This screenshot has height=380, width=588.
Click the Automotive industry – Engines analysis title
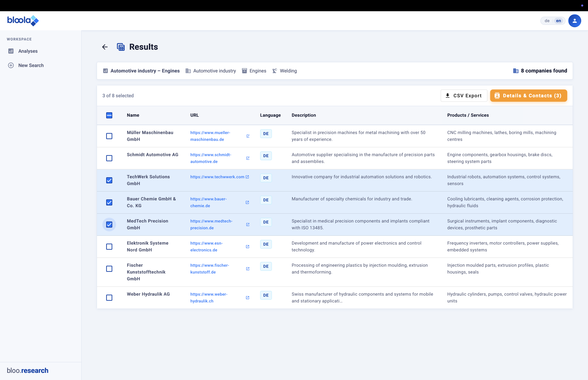[x=145, y=71]
